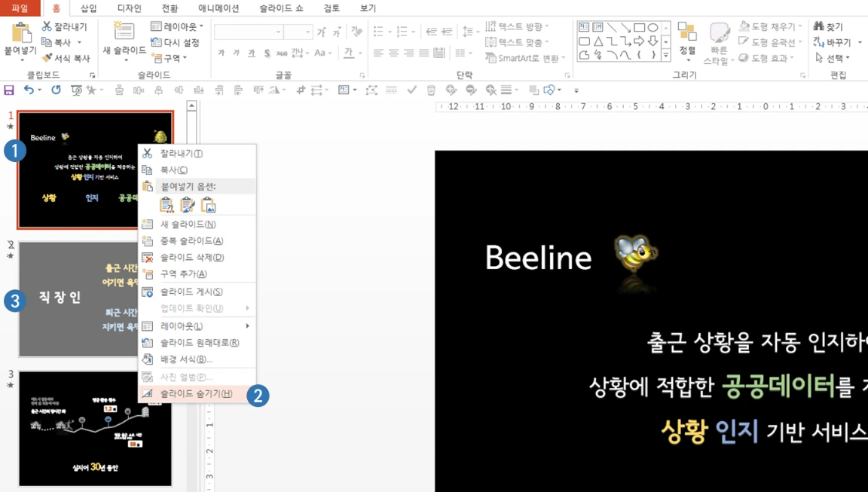Select the gray 직장인 slide thumbnail

point(78,299)
